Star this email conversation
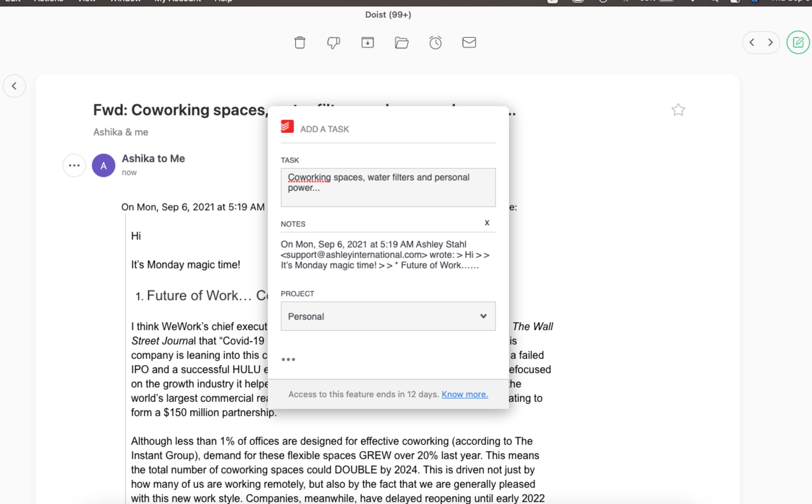 pos(678,110)
